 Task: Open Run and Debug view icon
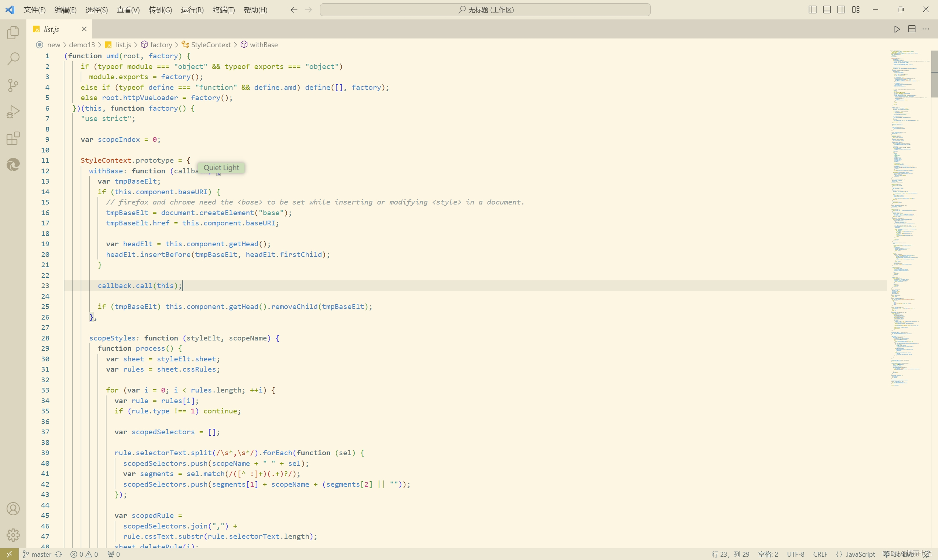click(x=13, y=112)
